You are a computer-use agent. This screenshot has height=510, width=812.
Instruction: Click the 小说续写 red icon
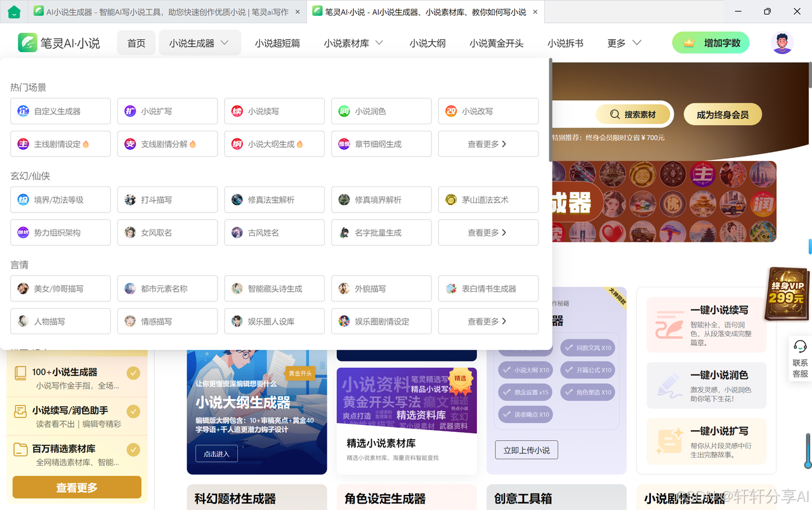point(237,111)
